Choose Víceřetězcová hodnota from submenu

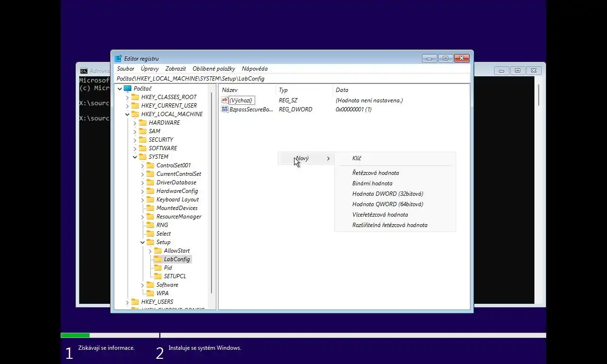coord(395,215)
